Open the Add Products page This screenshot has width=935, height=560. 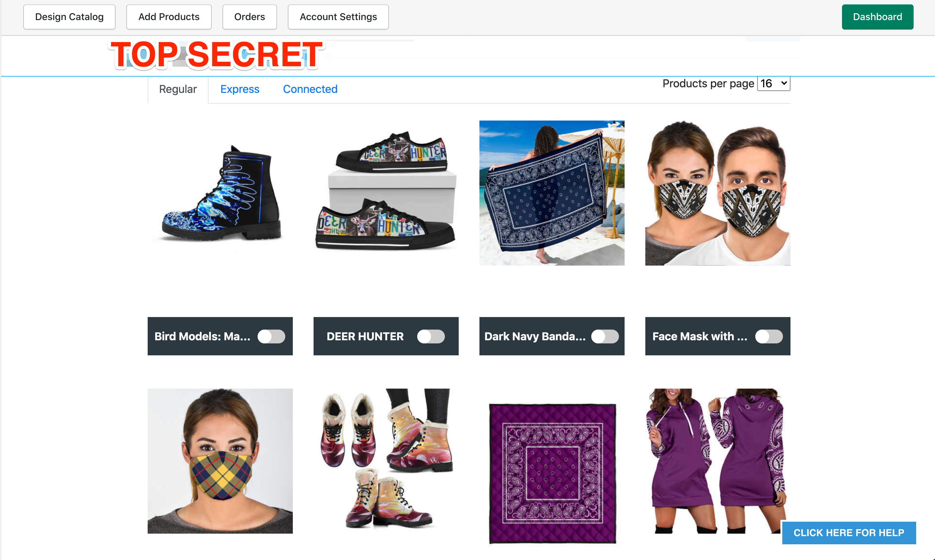(169, 17)
